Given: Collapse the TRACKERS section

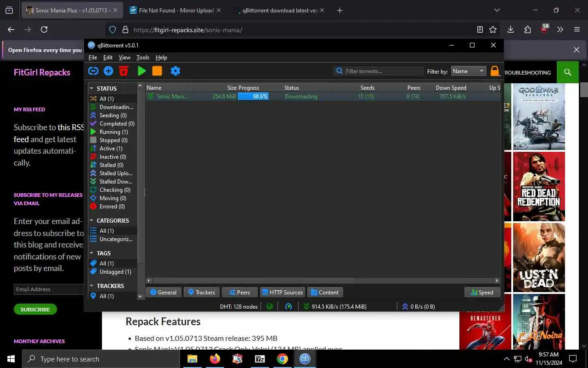Looking at the screenshot, I should pos(91,286).
